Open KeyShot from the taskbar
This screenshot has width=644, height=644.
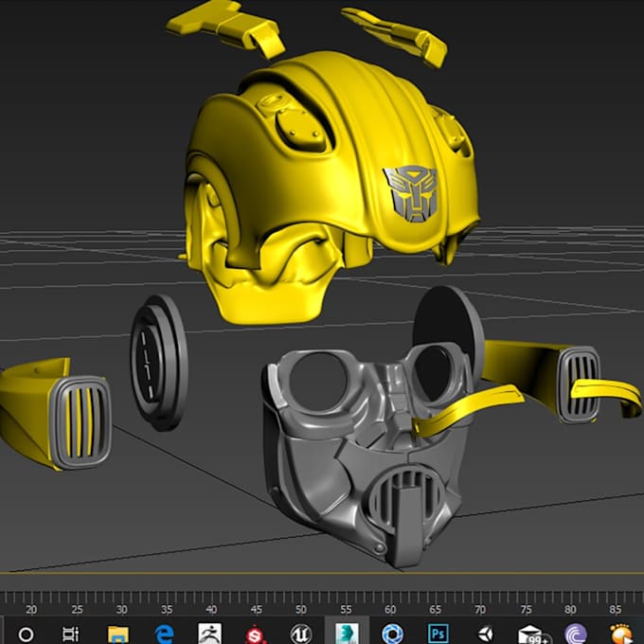pos(393,635)
